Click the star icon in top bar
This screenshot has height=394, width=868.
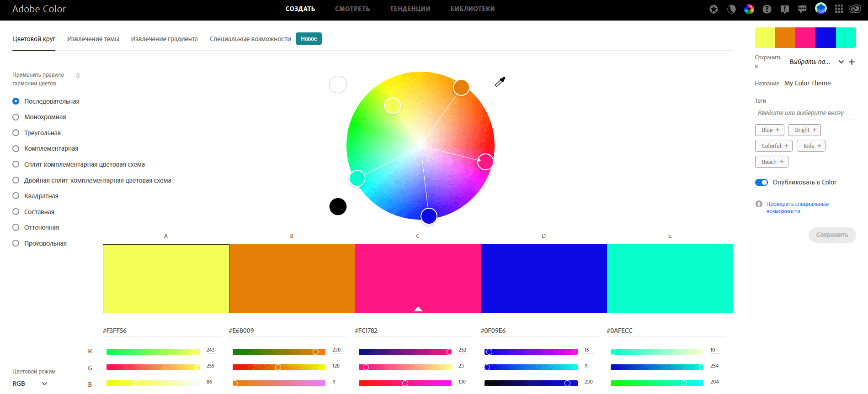tap(714, 9)
